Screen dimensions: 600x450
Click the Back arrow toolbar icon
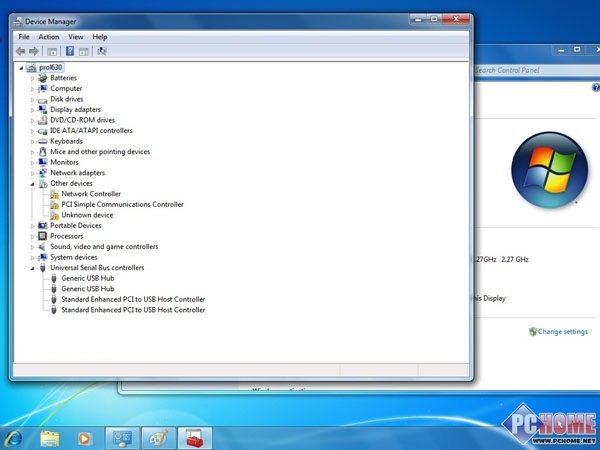pyautogui.click(x=21, y=51)
